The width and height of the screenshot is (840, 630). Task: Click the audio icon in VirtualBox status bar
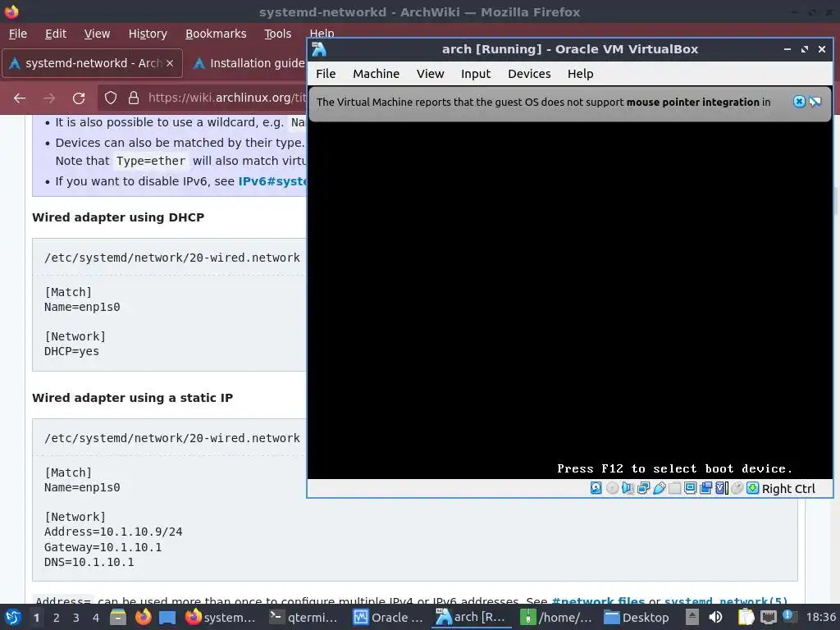[x=628, y=488]
